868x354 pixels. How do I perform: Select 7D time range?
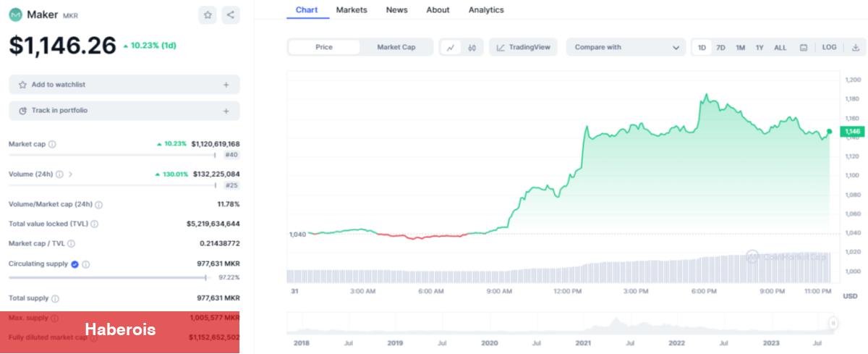720,48
